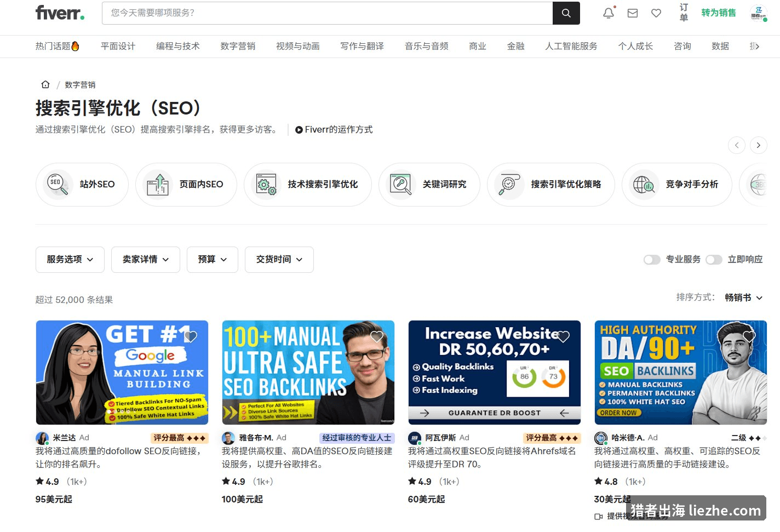Toggle the 专业服务 switch

click(652, 260)
